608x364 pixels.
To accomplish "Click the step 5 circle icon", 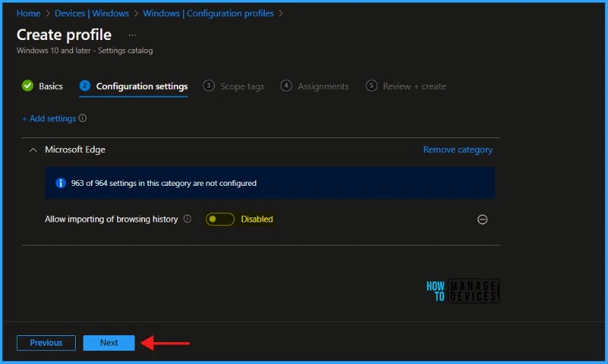I will 372,86.
